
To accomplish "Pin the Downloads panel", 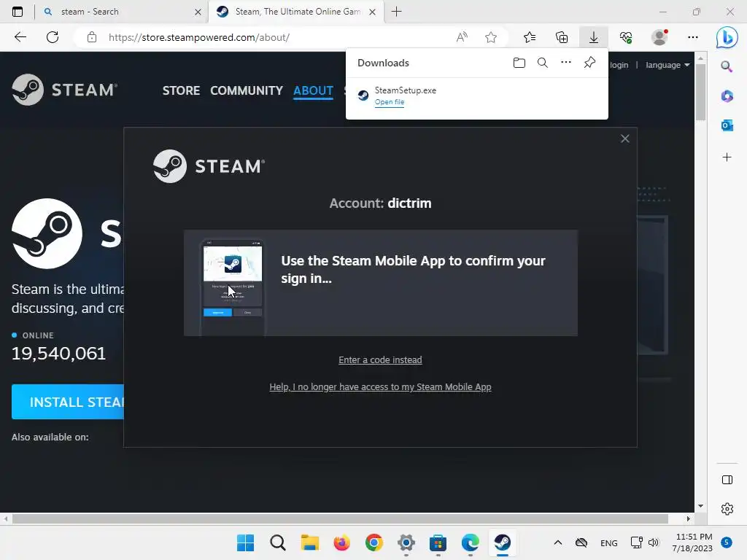I will coord(589,63).
